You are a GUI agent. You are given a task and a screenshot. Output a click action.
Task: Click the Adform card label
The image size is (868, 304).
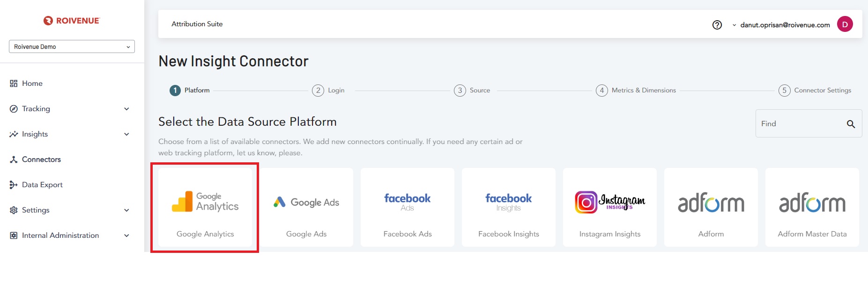[x=711, y=234]
